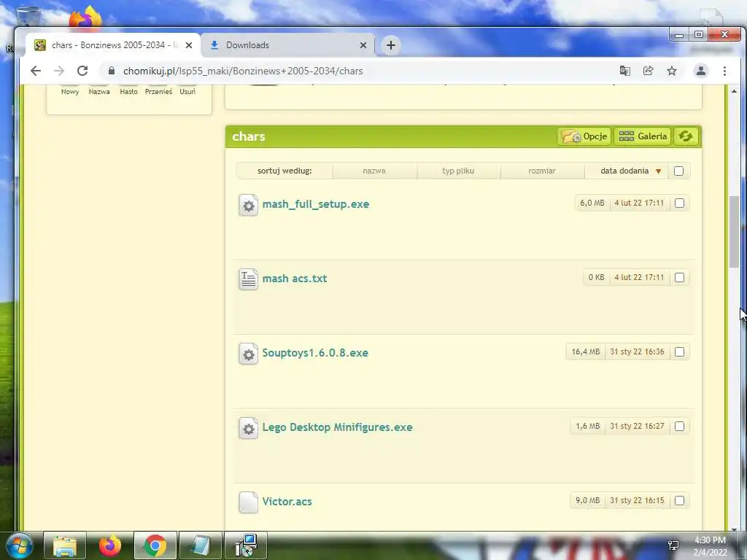
Task: Open the Souptoys1.6.0.8.exe file link
Action: [x=315, y=353]
